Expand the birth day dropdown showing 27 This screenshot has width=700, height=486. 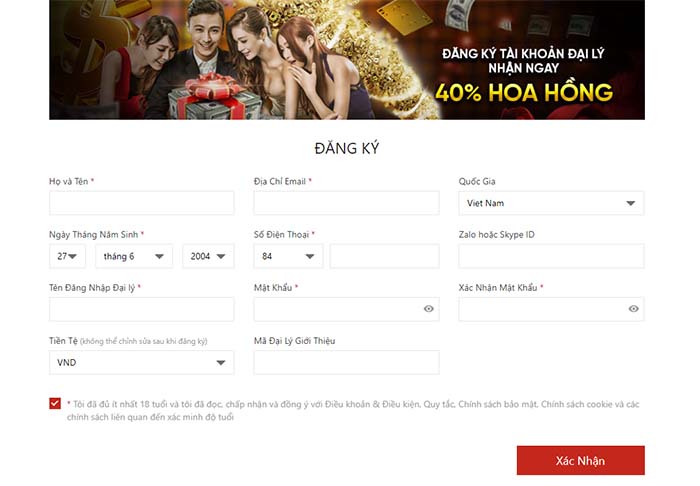tap(67, 256)
